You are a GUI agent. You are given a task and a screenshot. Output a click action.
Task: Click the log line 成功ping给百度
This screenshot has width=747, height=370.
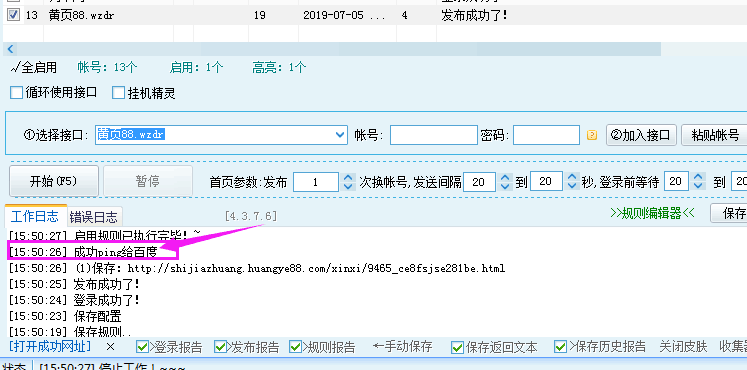click(83, 251)
